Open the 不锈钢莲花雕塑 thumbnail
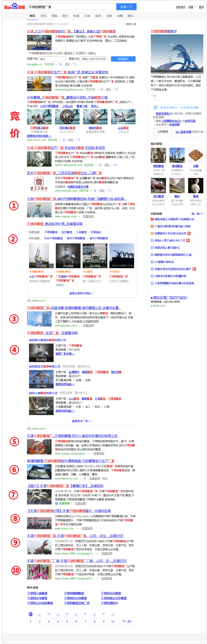The width and height of the screenshot is (207, 644). (39, 116)
